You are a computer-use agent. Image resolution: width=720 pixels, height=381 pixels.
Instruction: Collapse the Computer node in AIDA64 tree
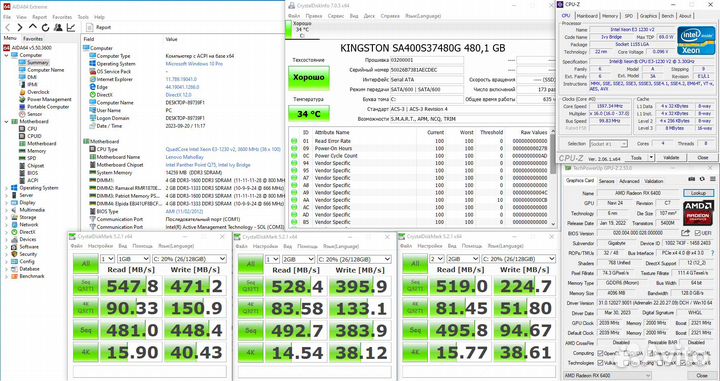tap(6, 55)
